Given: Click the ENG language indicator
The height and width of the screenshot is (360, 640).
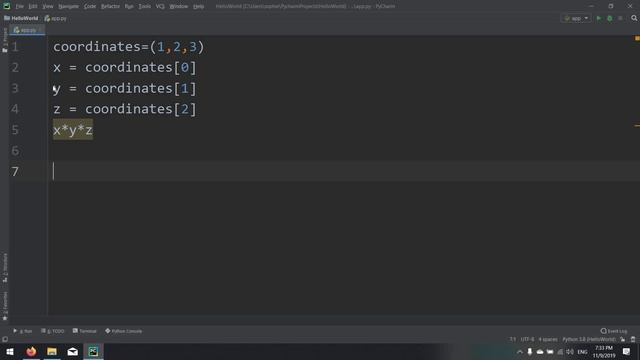Looking at the screenshot, I should click(x=582, y=352).
